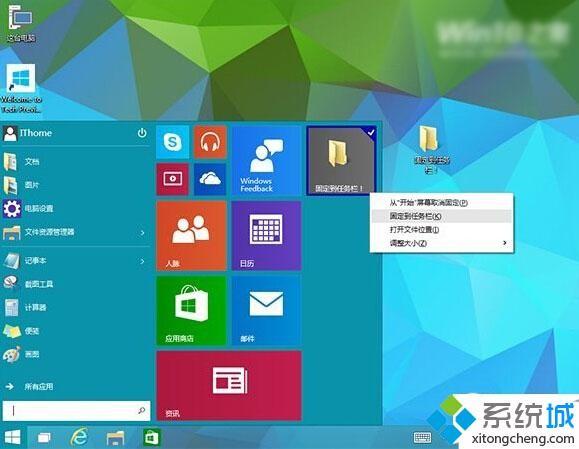Expand the File Explorer (文件资源管理器) jump list arrow
This screenshot has height=449, width=579.
[x=142, y=233]
